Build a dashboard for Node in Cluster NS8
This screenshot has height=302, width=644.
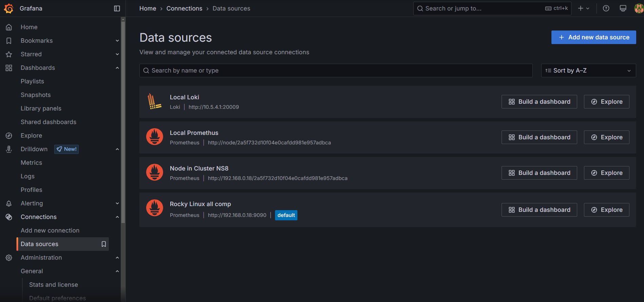(x=539, y=173)
